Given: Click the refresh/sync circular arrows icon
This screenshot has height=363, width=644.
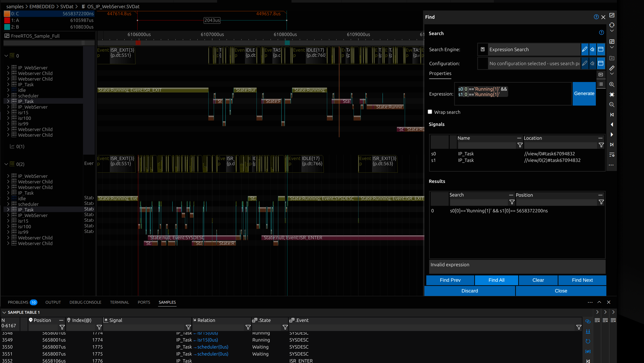Looking at the screenshot, I should (611, 25).
